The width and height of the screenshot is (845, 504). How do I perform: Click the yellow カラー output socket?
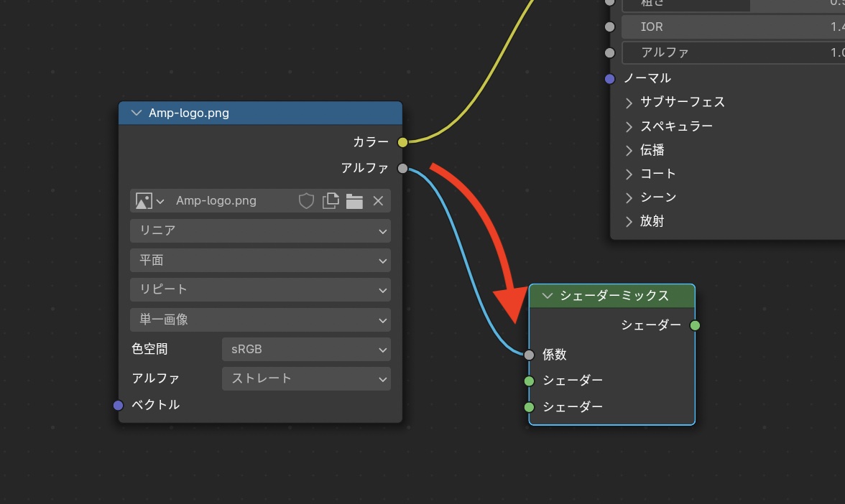click(x=402, y=142)
